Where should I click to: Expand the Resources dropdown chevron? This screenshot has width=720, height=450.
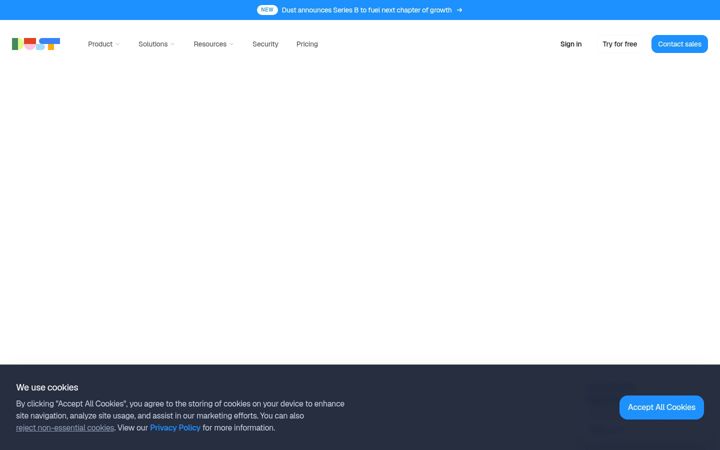(231, 45)
